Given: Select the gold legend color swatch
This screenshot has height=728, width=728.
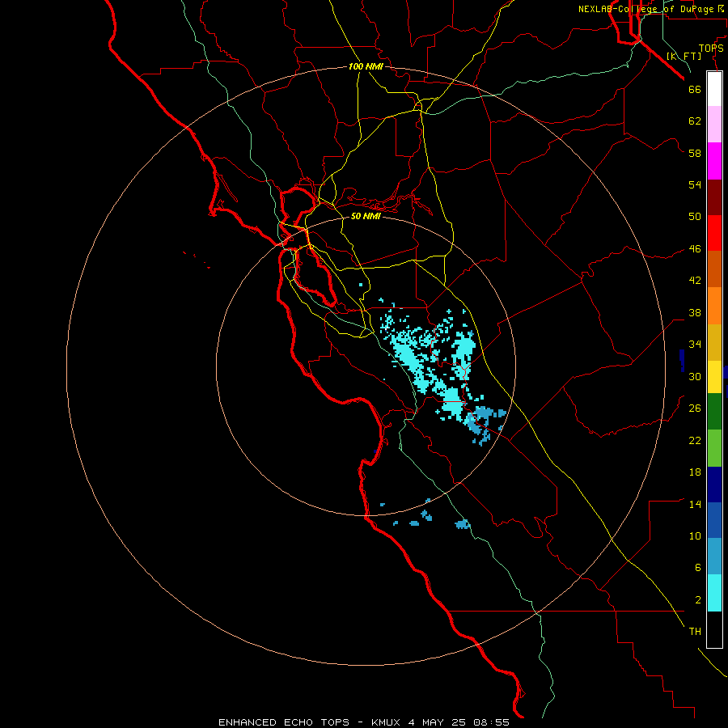Looking at the screenshot, I should coord(714,342).
